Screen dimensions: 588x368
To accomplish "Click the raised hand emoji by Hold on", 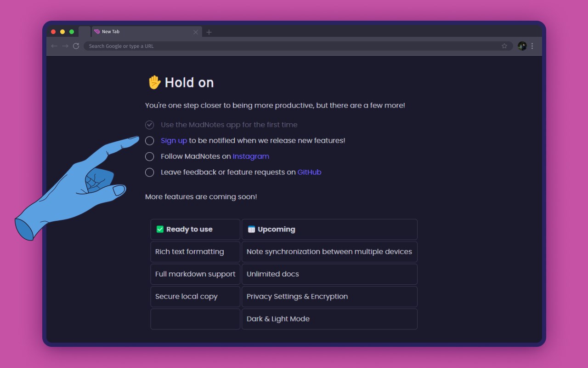I will tap(154, 82).
